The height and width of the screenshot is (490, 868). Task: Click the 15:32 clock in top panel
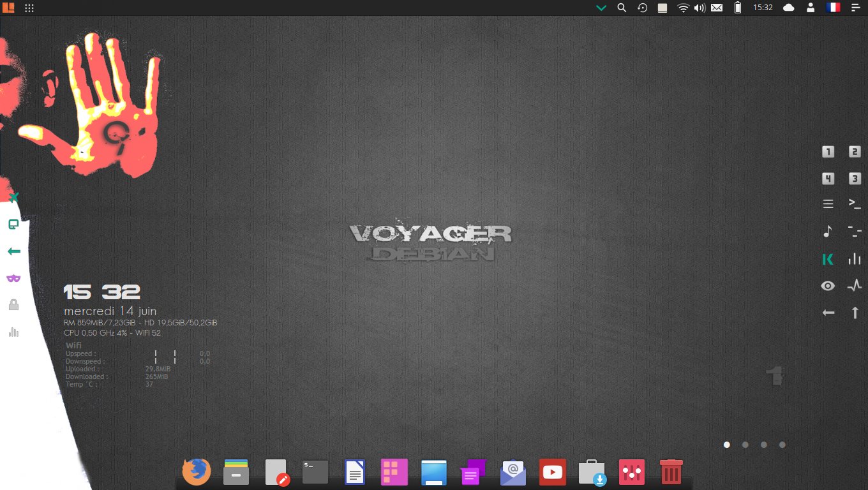click(x=763, y=8)
